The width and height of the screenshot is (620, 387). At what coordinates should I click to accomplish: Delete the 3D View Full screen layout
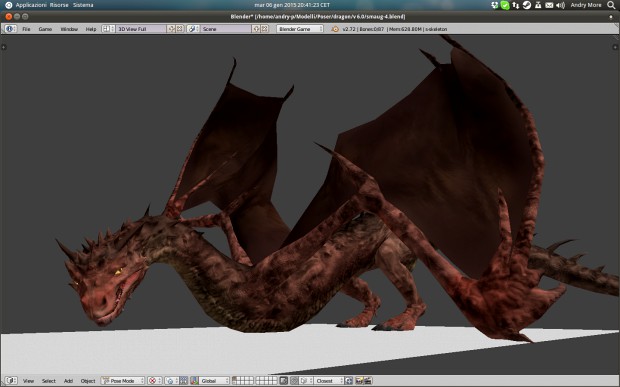[x=180, y=29]
